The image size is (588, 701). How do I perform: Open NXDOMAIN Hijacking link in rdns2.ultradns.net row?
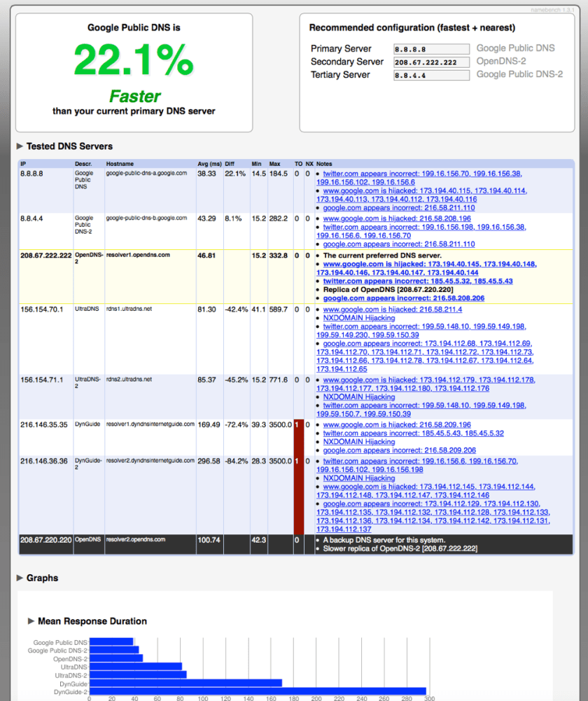(x=358, y=396)
